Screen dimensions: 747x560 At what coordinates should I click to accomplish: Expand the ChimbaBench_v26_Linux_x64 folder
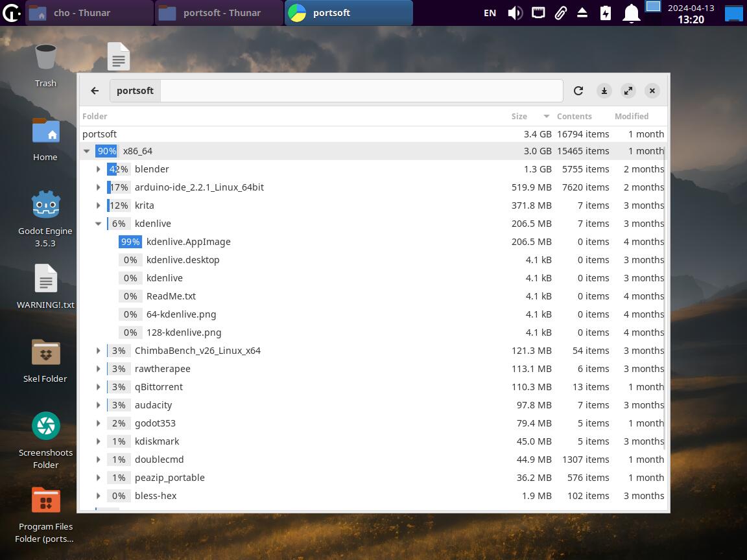tap(98, 351)
